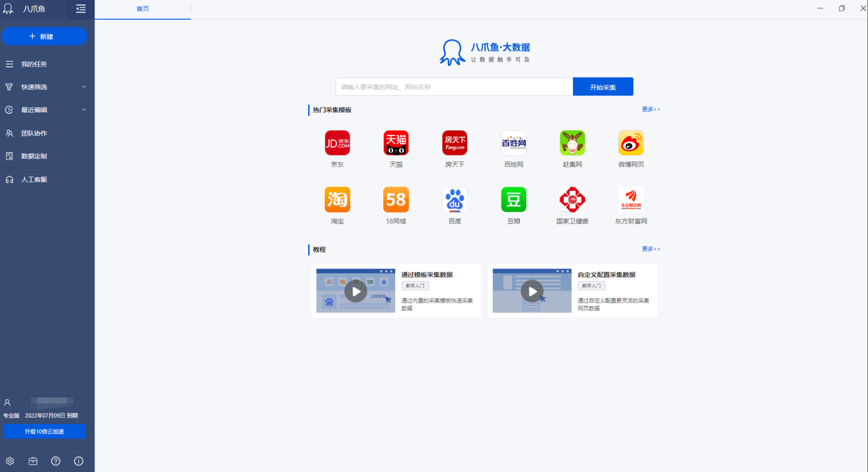
Task: Choose the 百姓网 template icon
Action: (514, 143)
